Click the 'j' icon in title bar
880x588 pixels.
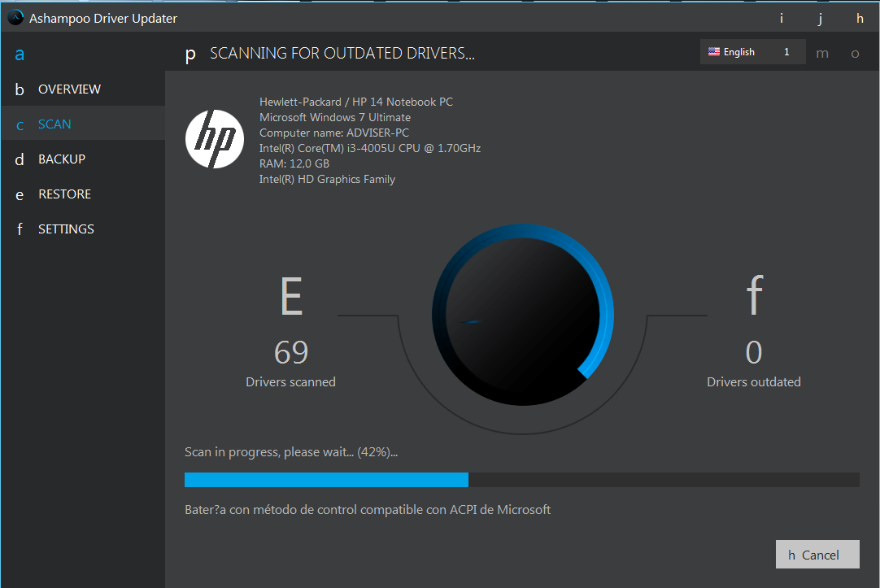point(820,19)
